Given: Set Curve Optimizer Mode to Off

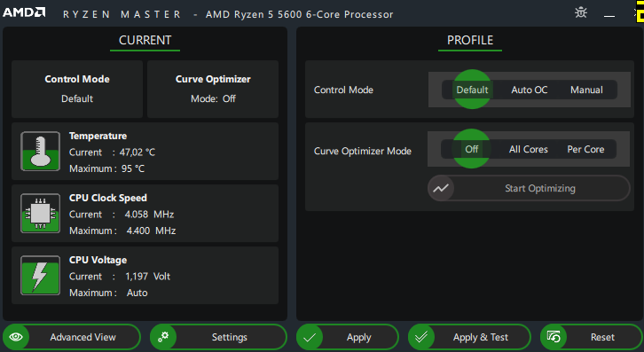Looking at the screenshot, I should click(x=472, y=149).
